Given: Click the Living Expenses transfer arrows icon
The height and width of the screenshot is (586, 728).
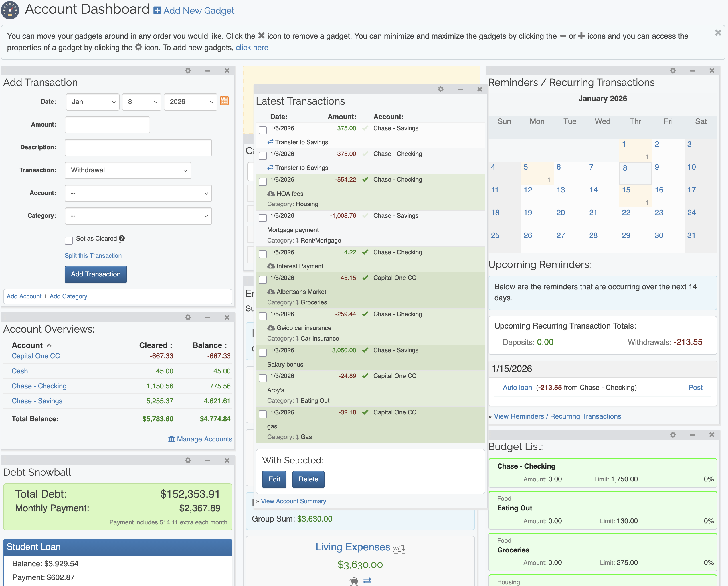Looking at the screenshot, I should pos(367,580).
